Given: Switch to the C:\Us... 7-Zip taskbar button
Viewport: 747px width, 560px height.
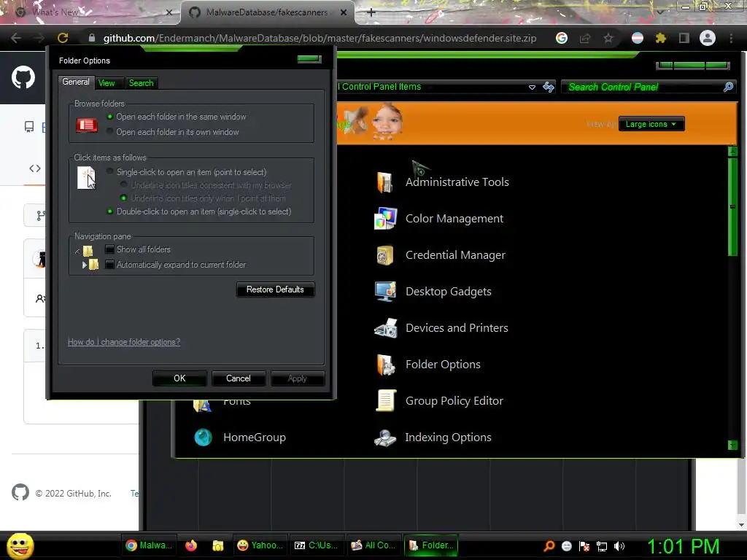Looking at the screenshot, I should click(x=317, y=545).
